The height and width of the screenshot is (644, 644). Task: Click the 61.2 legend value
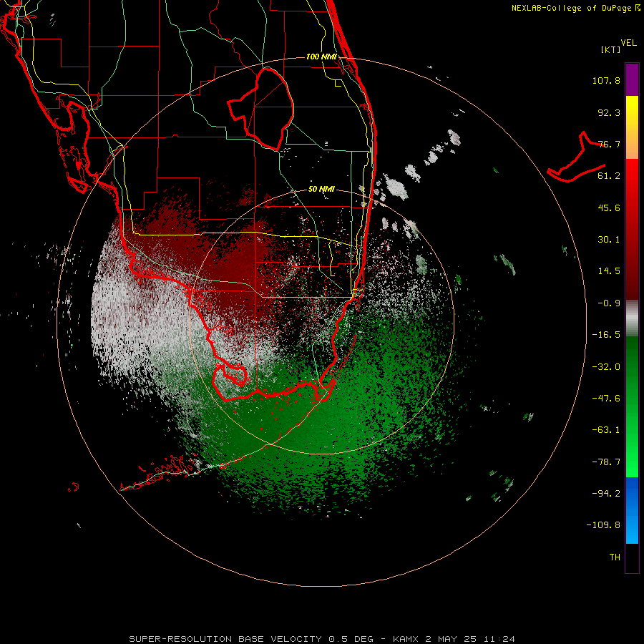click(x=609, y=176)
